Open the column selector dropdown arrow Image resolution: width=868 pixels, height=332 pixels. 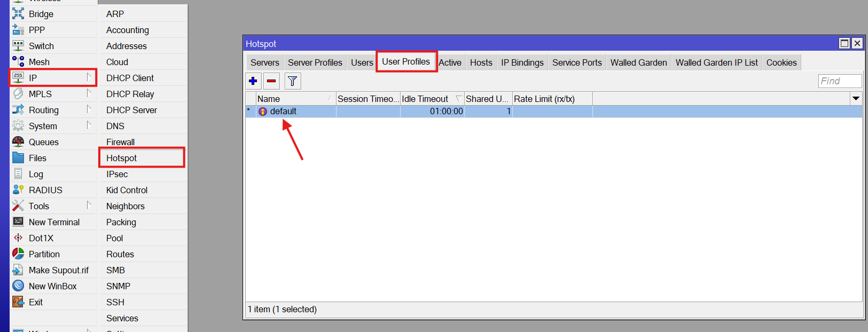pyautogui.click(x=856, y=99)
